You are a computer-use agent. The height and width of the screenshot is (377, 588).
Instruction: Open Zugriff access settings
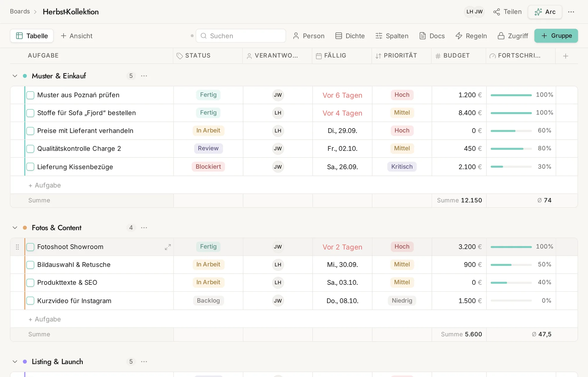tap(513, 36)
